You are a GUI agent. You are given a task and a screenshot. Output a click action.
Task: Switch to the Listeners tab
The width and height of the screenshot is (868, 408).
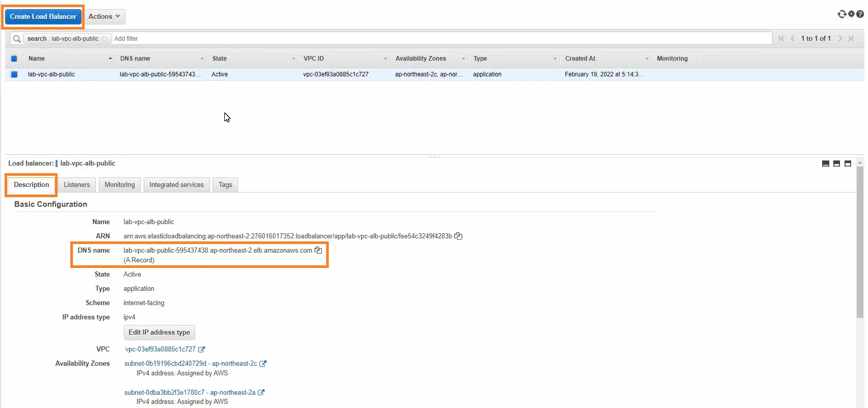tap(77, 185)
